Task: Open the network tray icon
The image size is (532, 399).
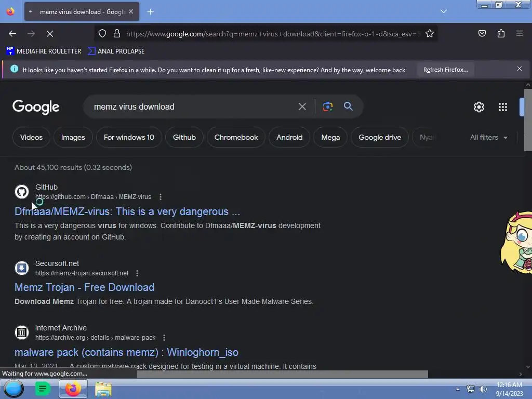Action: [x=471, y=389]
